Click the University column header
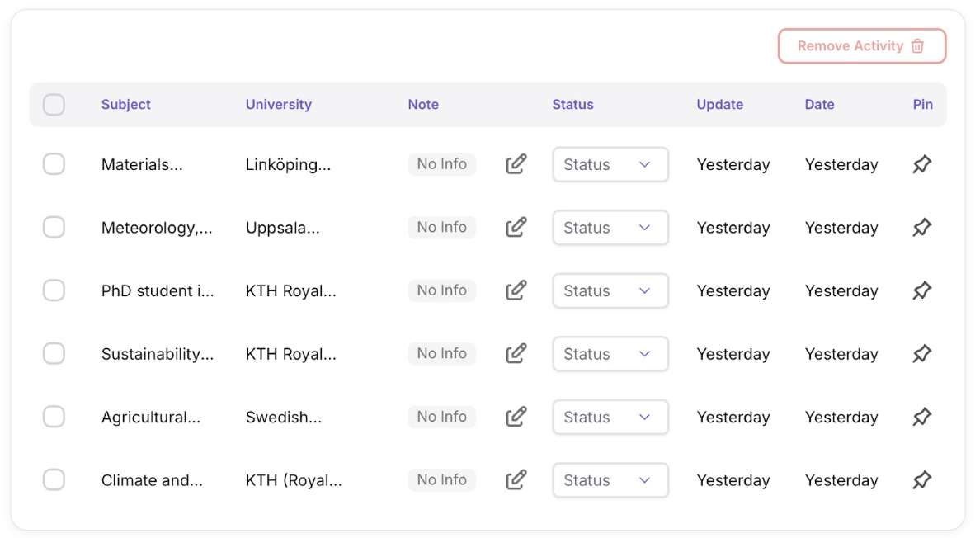This screenshot has height=538, width=980. (x=278, y=105)
